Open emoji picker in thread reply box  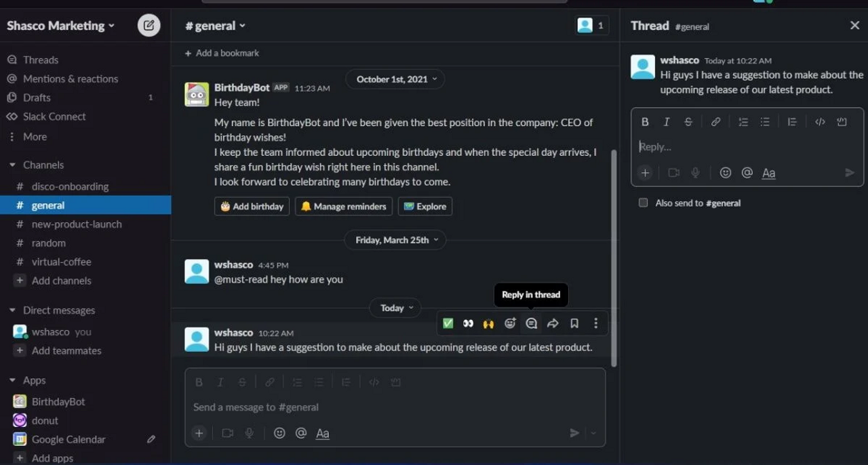click(726, 173)
